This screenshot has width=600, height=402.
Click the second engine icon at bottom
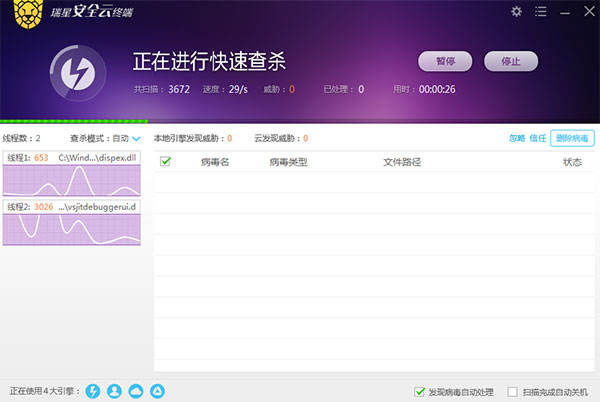click(x=115, y=391)
